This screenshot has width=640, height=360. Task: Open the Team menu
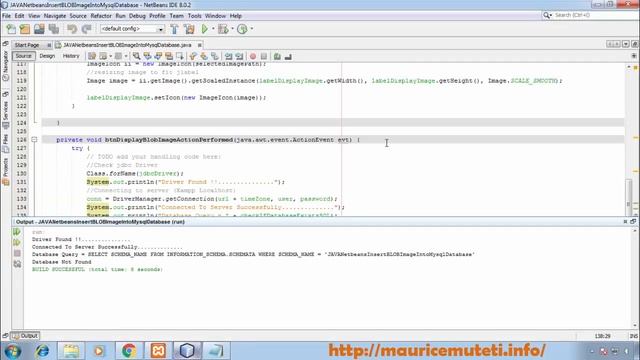pos(176,16)
